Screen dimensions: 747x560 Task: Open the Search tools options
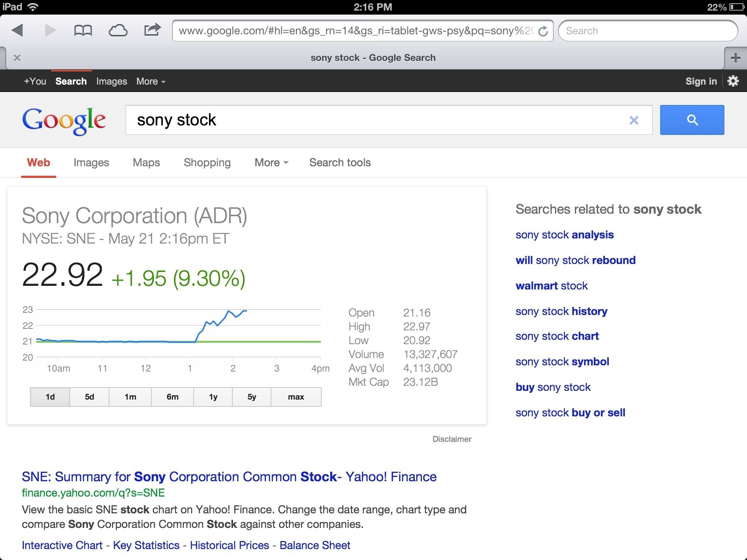pyautogui.click(x=340, y=163)
